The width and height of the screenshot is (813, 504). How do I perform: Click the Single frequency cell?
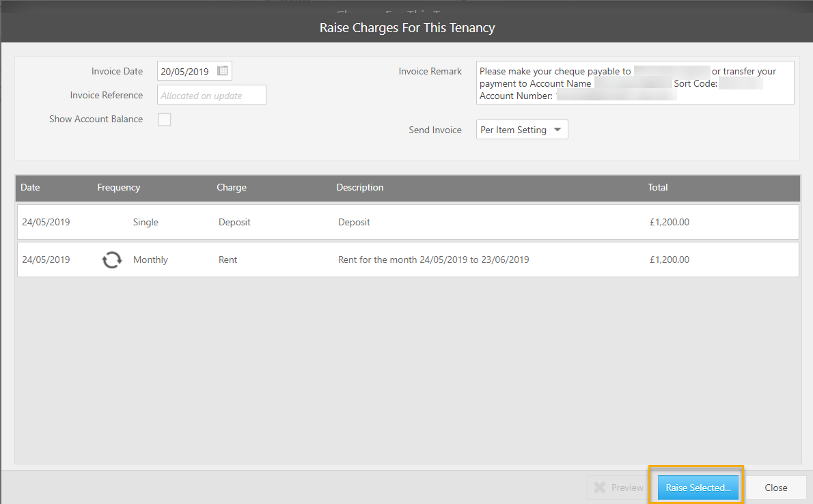pos(146,222)
